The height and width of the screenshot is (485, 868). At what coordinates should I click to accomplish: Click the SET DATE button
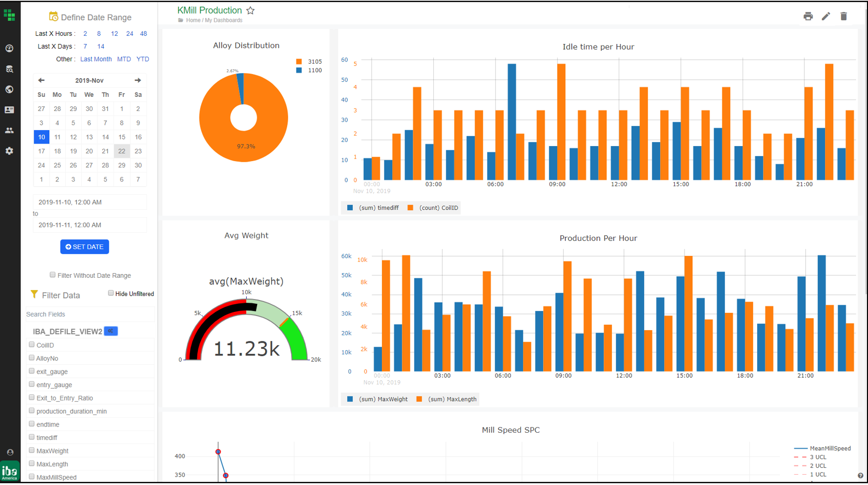pyautogui.click(x=84, y=247)
